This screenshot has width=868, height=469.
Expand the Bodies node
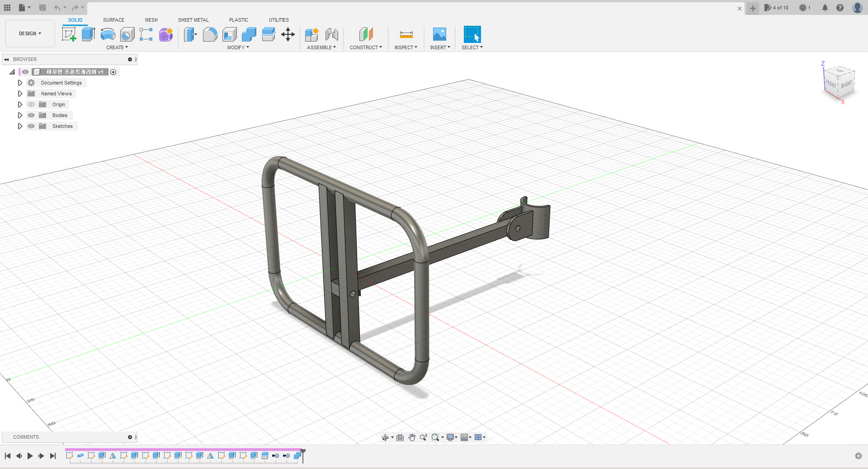point(20,115)
